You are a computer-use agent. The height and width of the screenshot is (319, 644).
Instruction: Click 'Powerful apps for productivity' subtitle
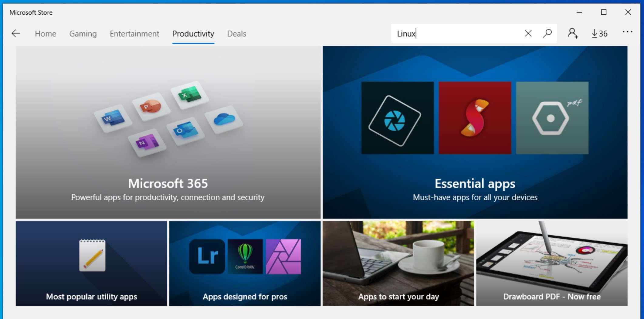click(168, 197)
